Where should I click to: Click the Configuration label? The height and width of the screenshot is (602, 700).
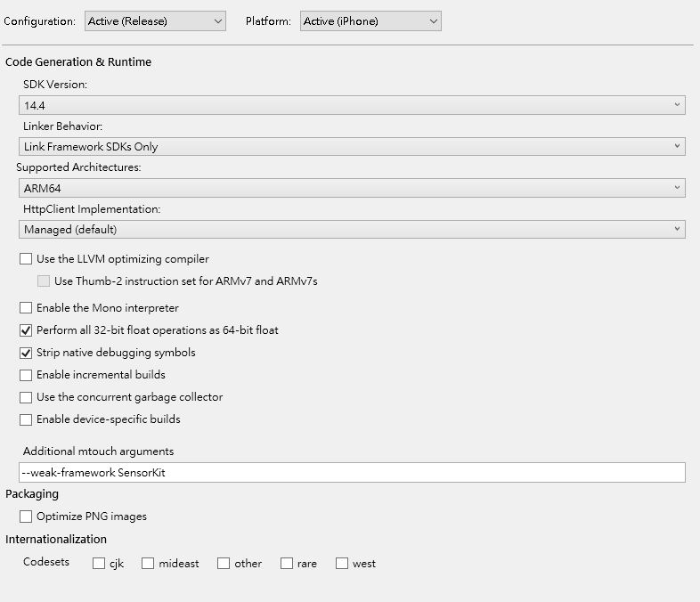pos(40,21)
